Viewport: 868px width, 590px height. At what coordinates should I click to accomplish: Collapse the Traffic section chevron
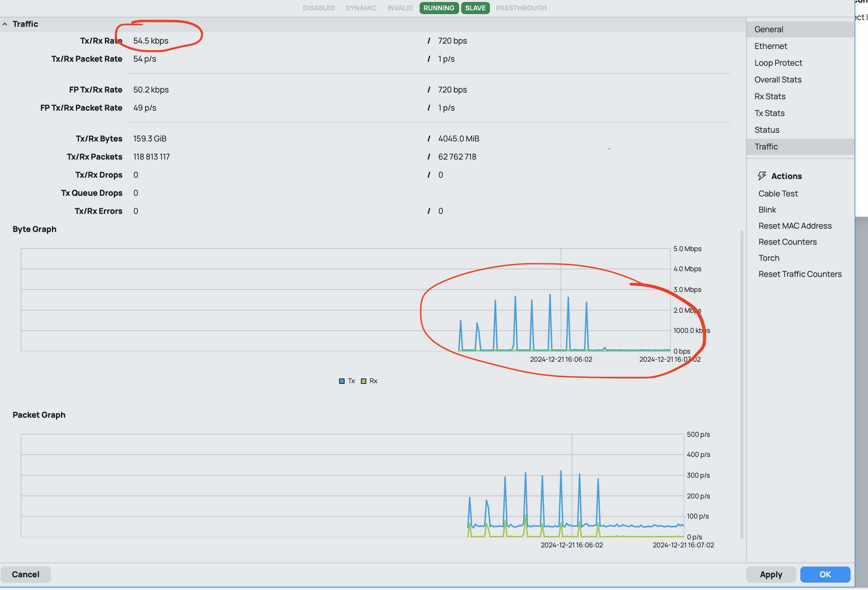click(x=5, y=24)
